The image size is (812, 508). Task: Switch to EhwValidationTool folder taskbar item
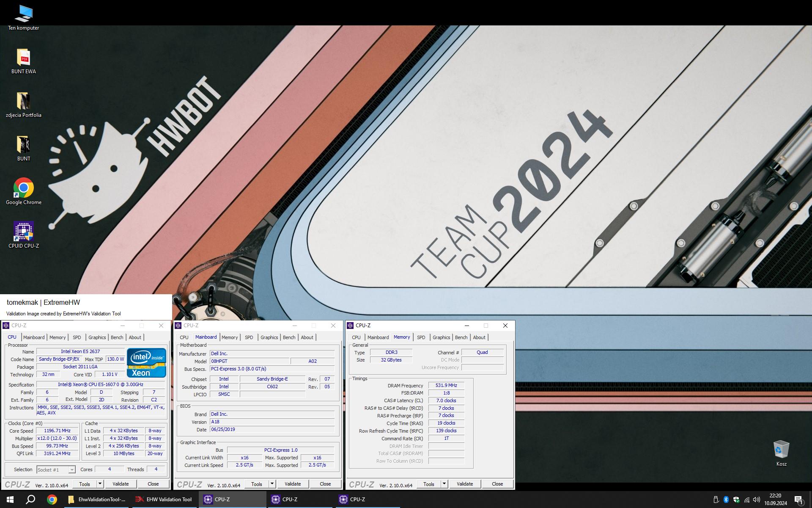[97, 500]
